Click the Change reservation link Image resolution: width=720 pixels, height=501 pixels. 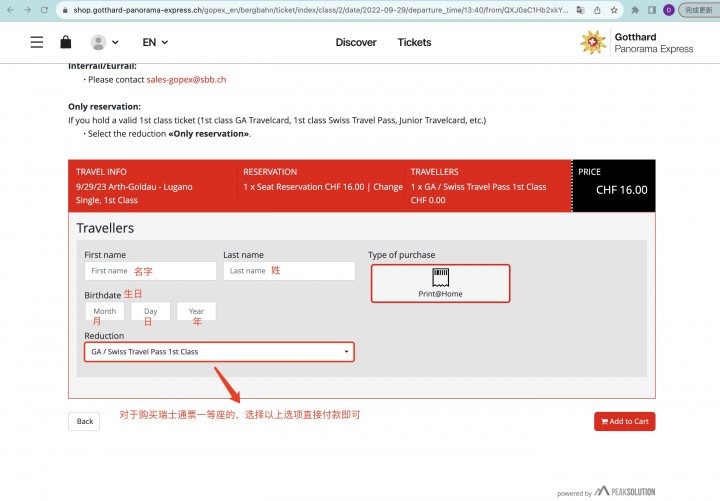[x=388, y=187]
